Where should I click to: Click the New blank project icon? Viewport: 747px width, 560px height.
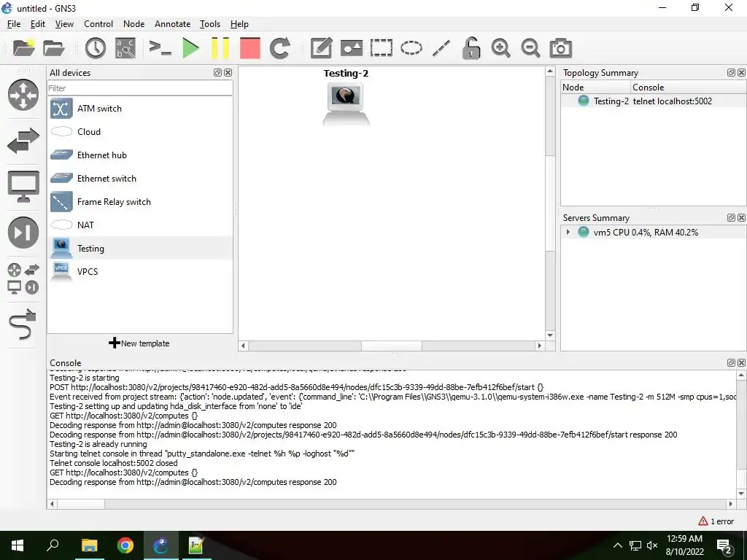click(x=24, y=48)
